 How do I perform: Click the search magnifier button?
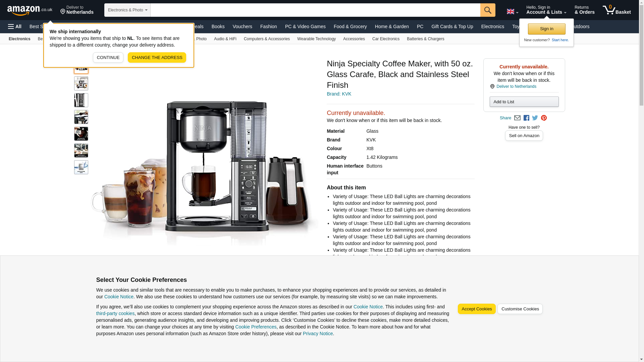[x=488, y=10]
